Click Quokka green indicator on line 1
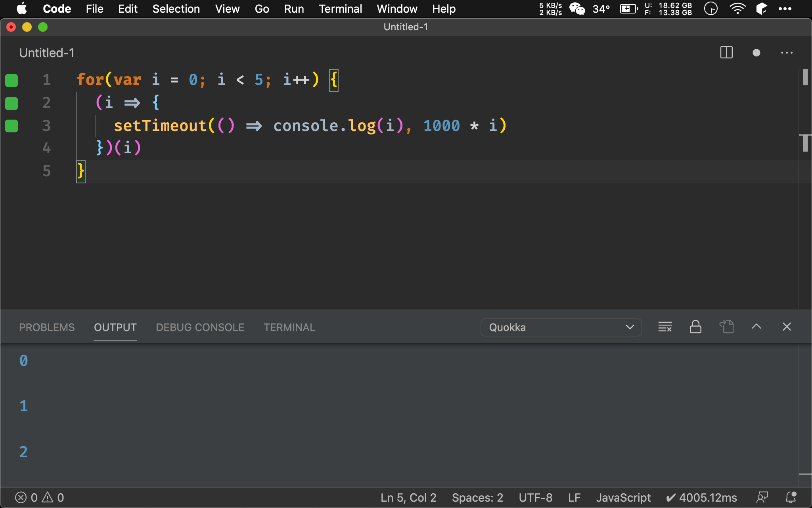Image resolution: width=812 pixels, height=508 pixels. coord(11,80)
